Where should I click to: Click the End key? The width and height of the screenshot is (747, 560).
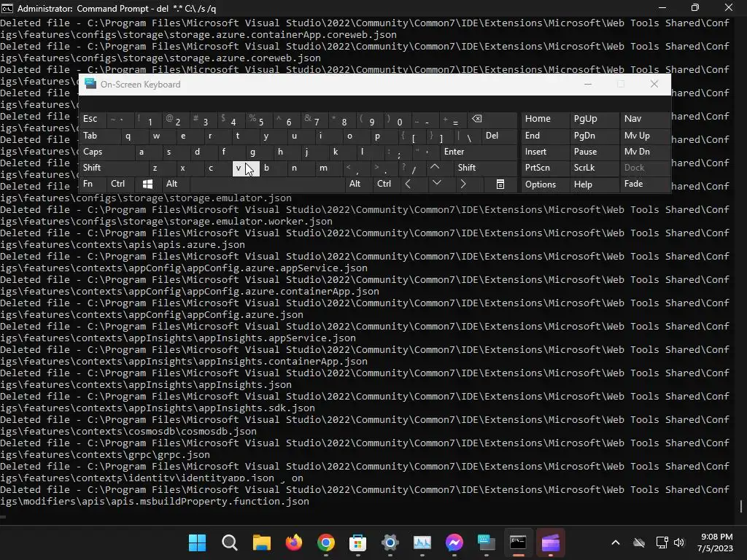544,136
